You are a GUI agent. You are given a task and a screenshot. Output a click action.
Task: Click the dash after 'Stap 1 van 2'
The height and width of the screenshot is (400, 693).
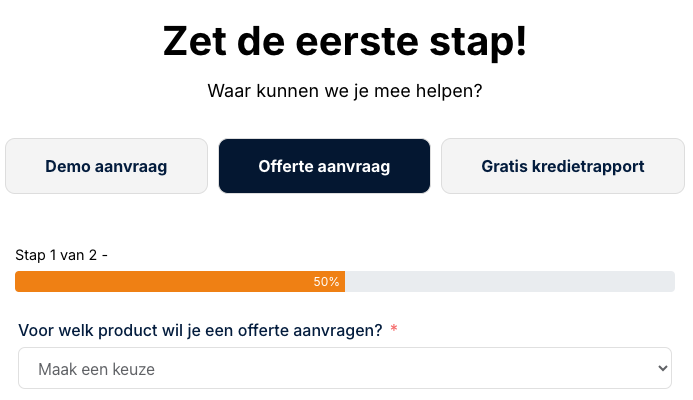pos(105,255)
